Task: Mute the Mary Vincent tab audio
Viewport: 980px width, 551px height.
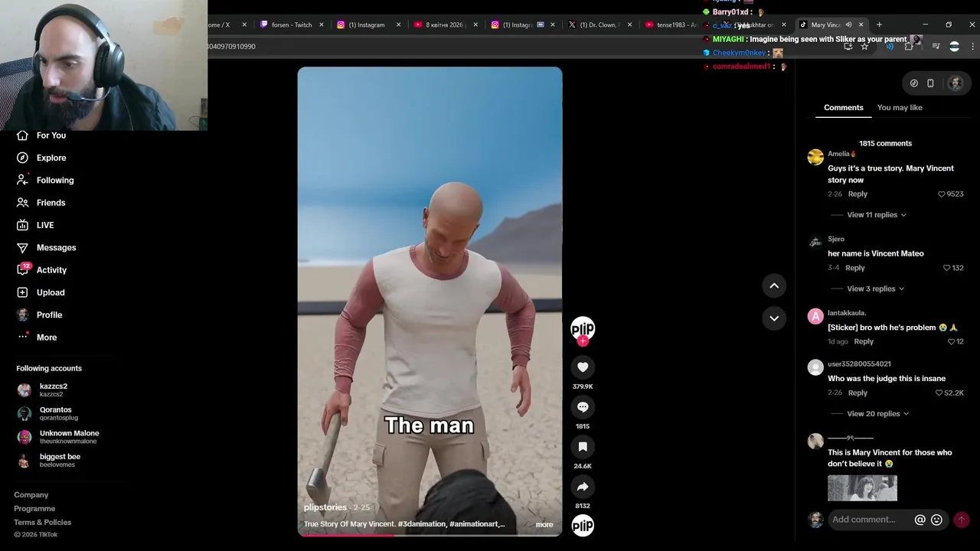Action: point(848,24)
